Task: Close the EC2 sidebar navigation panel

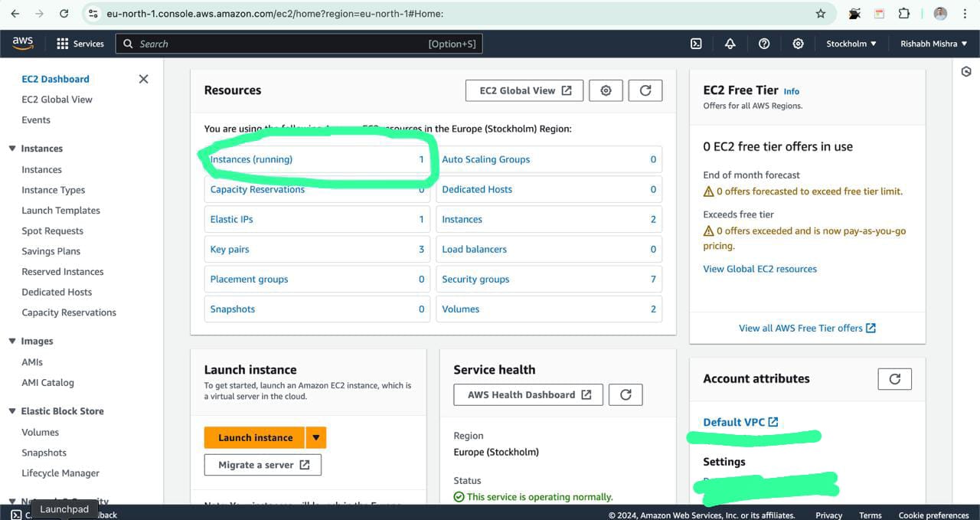Action: pyautogui.click(x=143, y=79)
